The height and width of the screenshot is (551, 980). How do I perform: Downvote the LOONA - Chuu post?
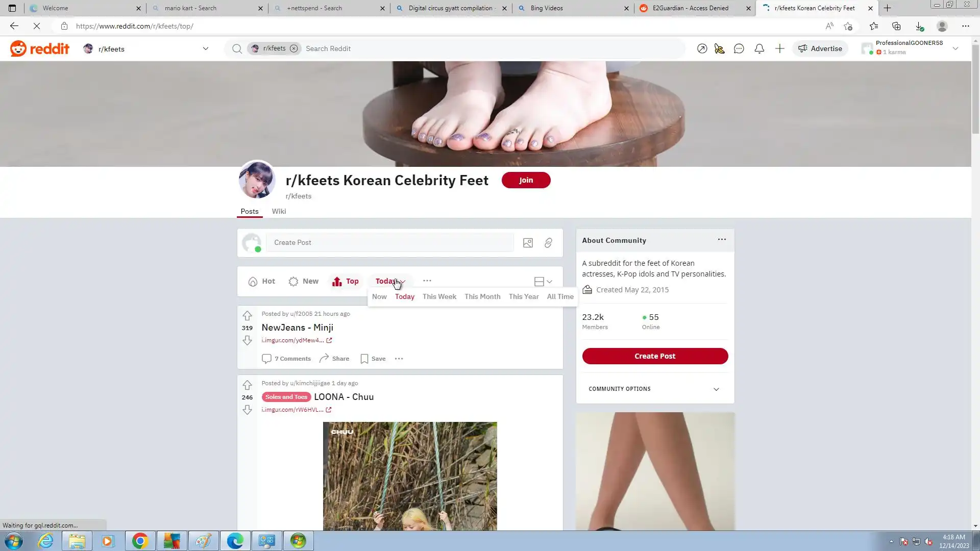pos(247,410)
